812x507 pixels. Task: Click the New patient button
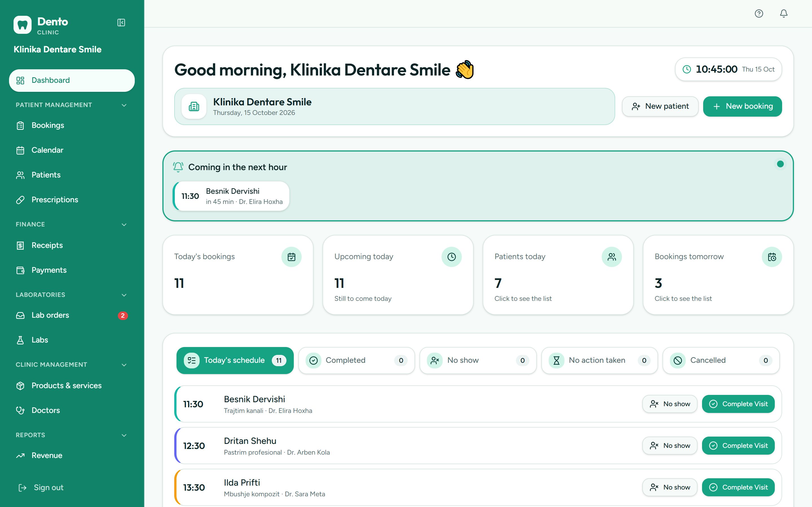[x=660, y=106]
